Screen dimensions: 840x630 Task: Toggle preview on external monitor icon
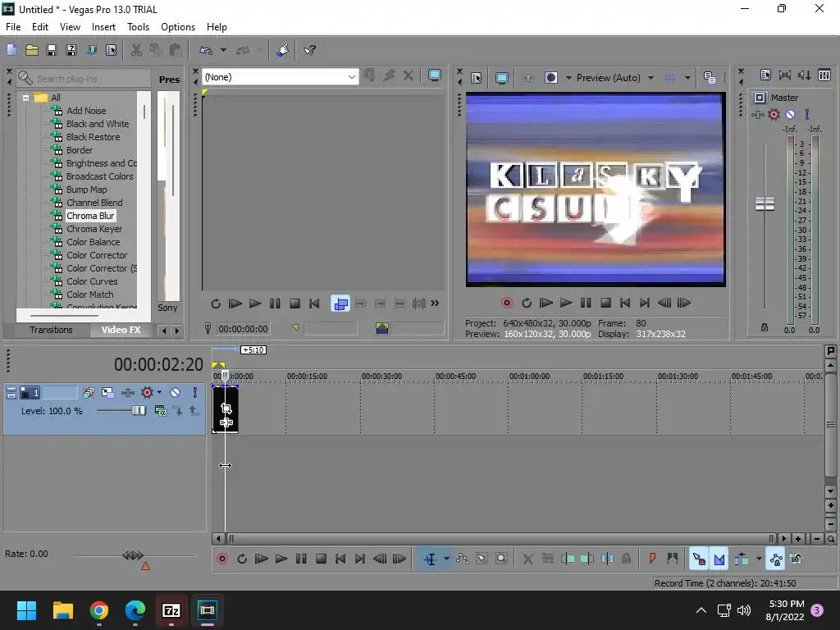(502, 78)
